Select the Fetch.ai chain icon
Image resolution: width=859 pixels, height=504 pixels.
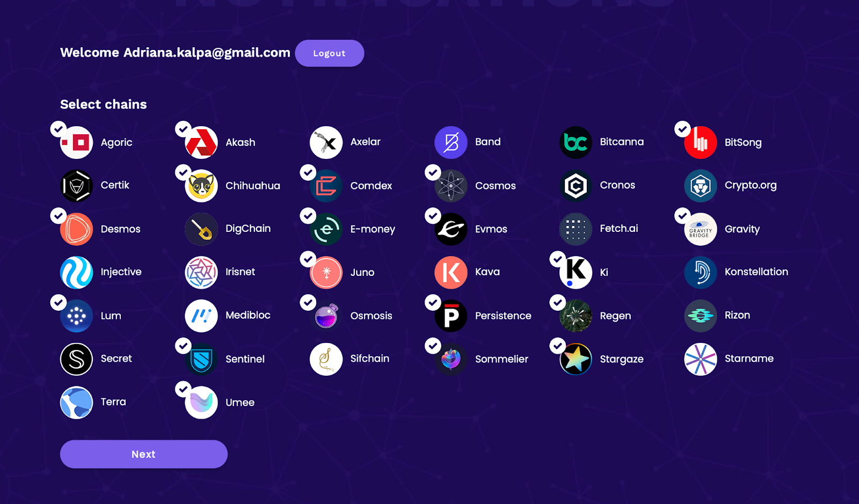(x=576, y=229)
